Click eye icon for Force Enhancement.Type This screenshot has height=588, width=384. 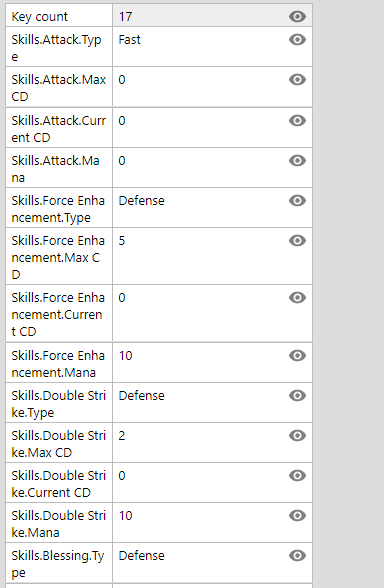(297, 201)
